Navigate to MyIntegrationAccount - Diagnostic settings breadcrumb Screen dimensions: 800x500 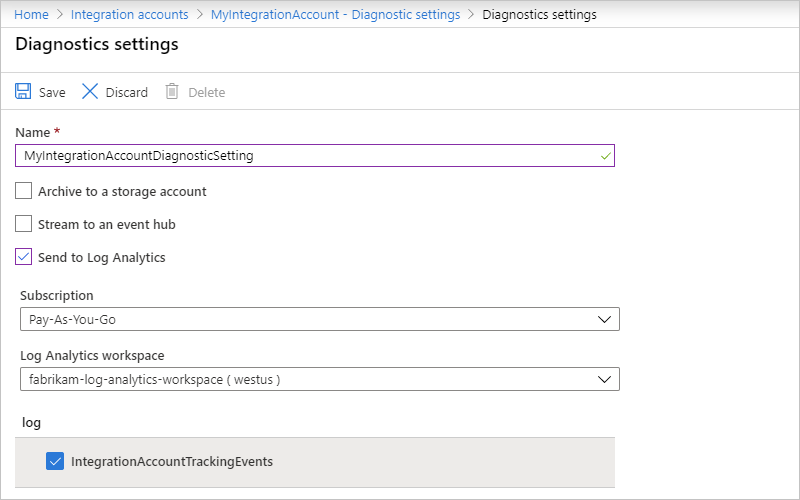(335, 15)
